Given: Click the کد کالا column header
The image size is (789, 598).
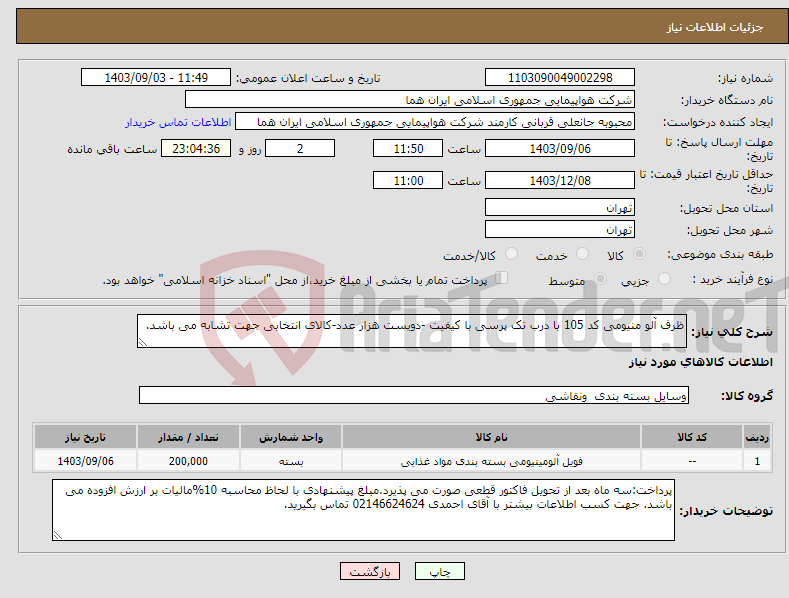Looking at the screenshot, I should [692, 437].
